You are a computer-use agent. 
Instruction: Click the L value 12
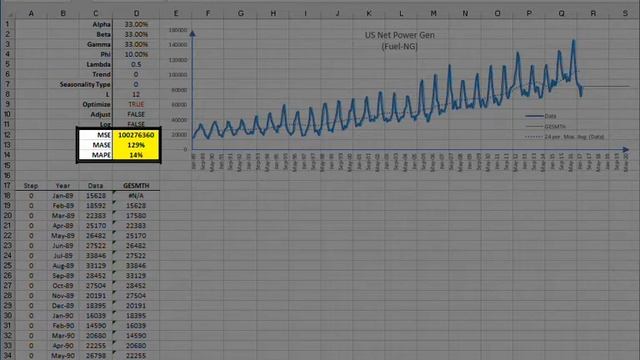click(x=136, y=94)
